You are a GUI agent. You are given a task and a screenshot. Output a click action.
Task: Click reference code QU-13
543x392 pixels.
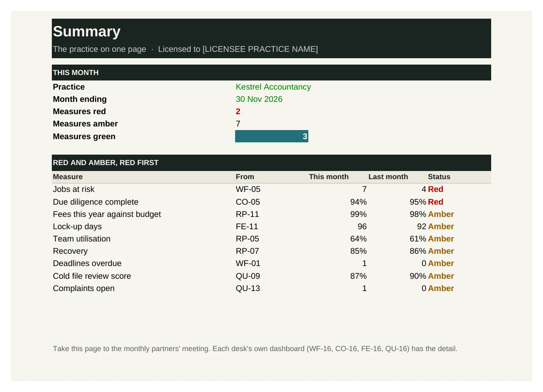[248, 288]
